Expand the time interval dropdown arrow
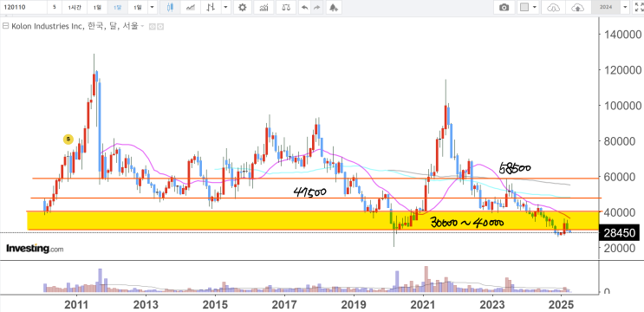 tap(153, 8)
